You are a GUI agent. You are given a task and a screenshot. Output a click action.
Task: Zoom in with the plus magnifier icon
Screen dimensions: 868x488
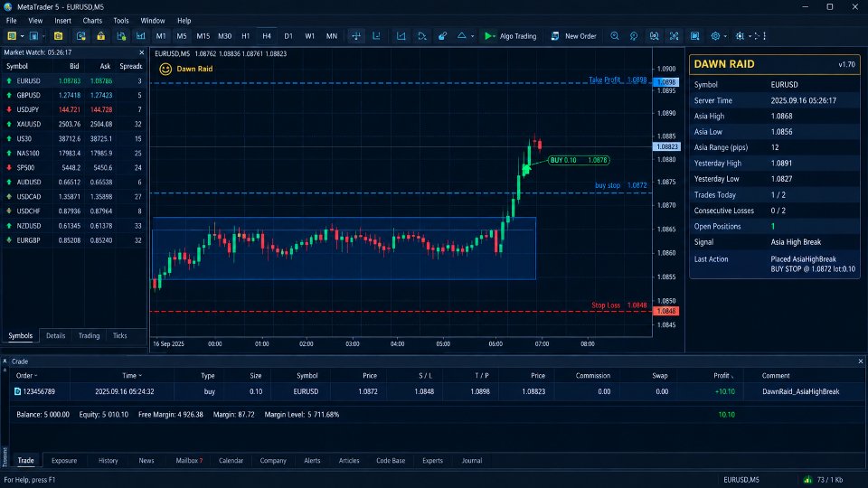tap(615, 36)
